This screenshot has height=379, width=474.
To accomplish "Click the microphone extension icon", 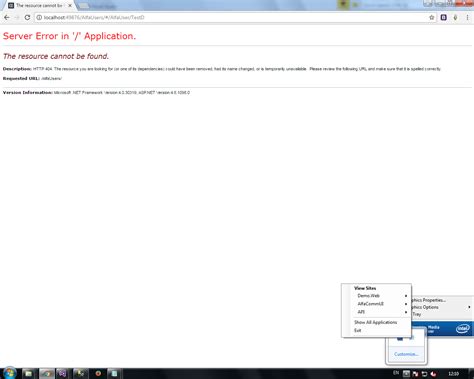I will point(455,17).
